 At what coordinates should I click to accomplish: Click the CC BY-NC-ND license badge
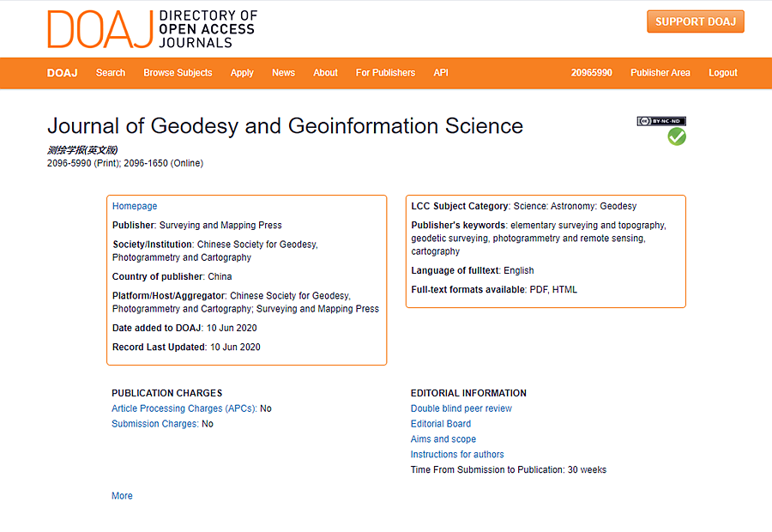tap(661, 121)
